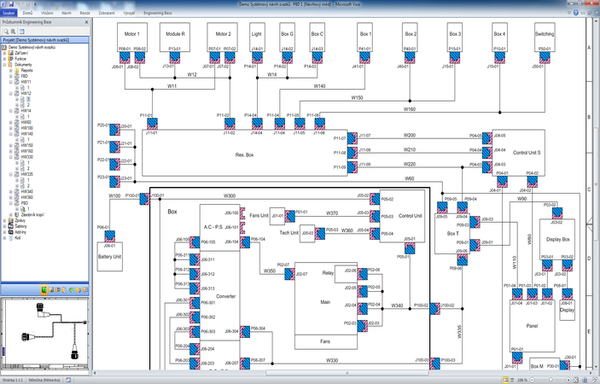The image size is (600, 384).
Task: Click the Němčina language button in status bar
Action: point(44,380)
